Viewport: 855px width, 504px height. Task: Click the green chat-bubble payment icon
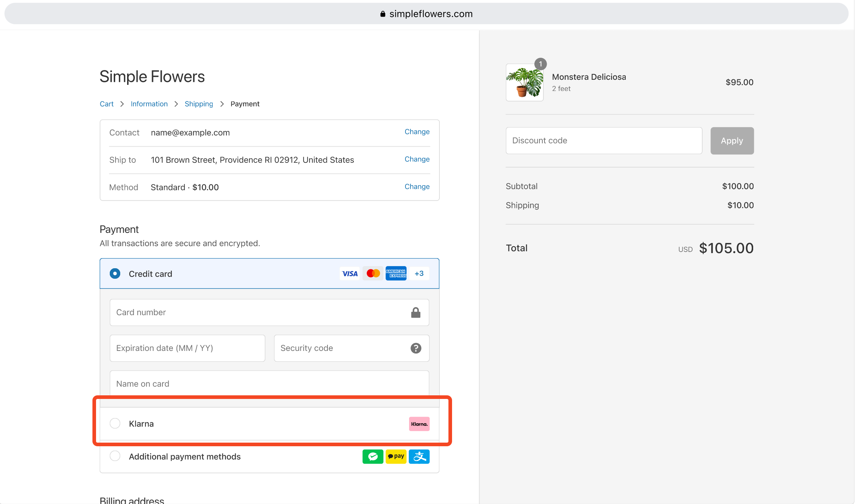[373, 457]
